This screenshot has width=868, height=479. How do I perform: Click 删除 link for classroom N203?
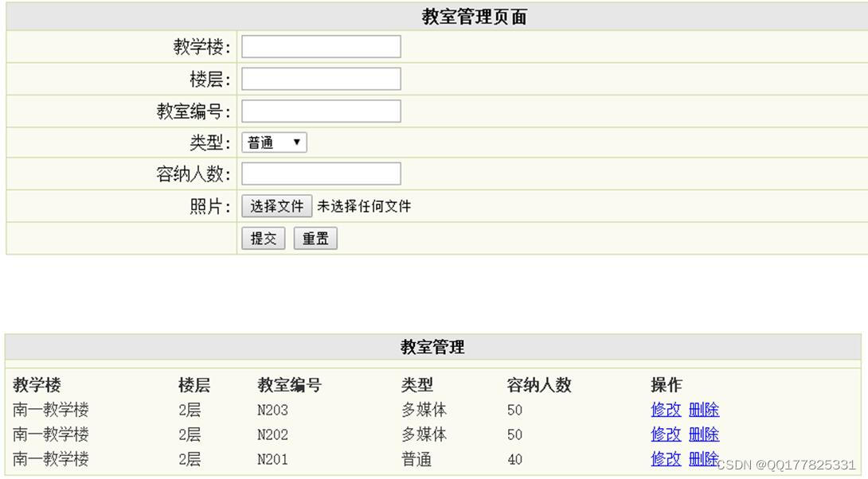coord(704,410)
